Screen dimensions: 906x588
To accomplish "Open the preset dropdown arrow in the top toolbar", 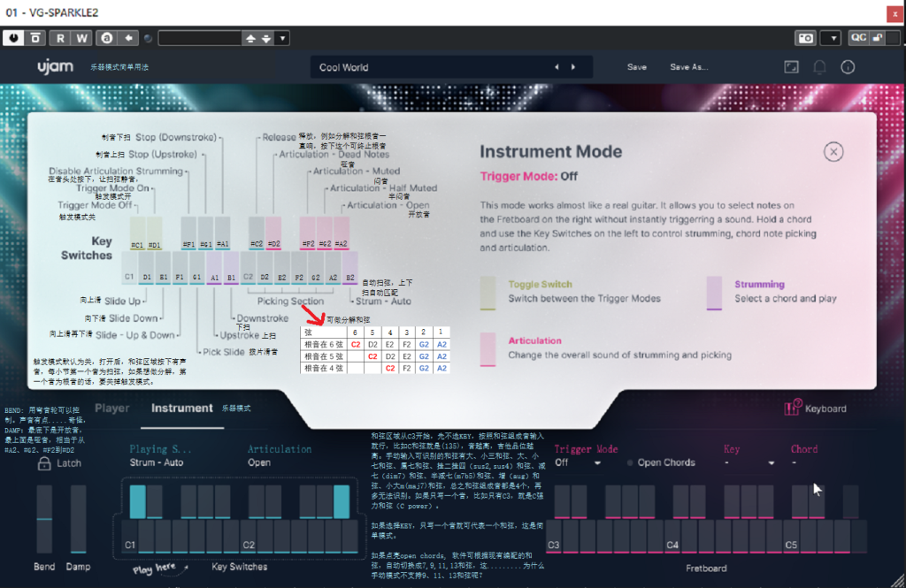I will point(282,39).
